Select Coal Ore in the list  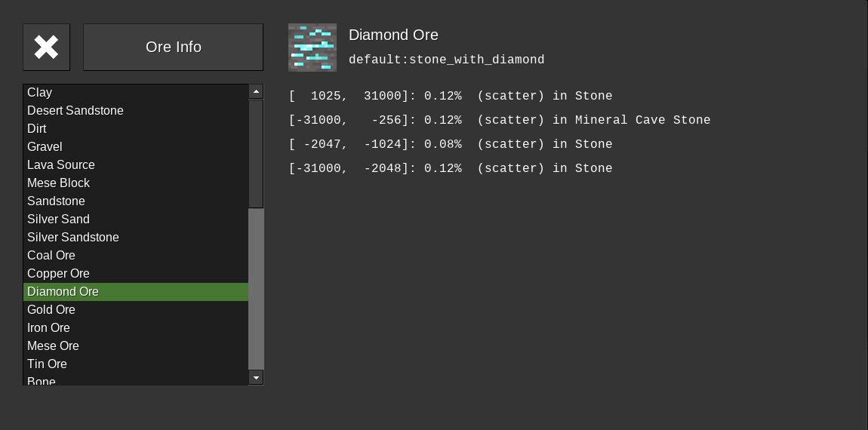(x=51, y=256)
